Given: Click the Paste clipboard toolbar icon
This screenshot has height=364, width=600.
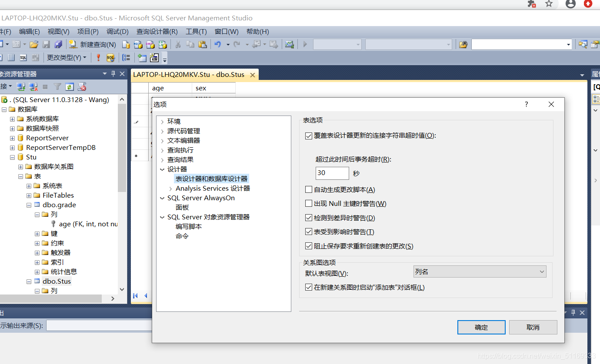Looking at the screenshot, I should click(202, 44).
